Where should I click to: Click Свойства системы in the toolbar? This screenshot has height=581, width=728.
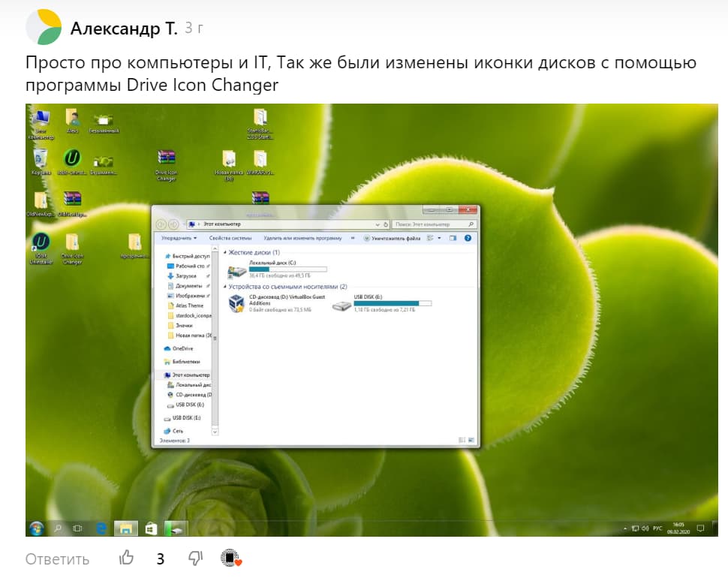pos(230,238)
